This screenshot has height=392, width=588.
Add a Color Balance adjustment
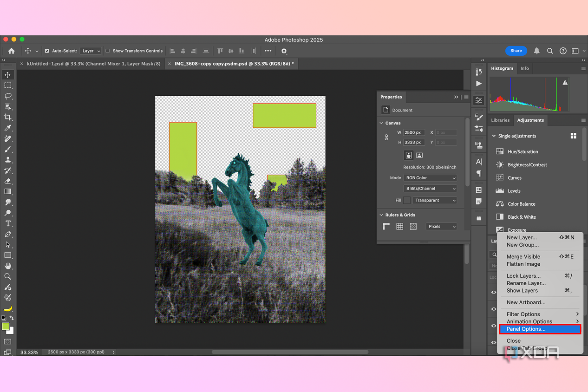pyautogui.click(x=516, y=204)
